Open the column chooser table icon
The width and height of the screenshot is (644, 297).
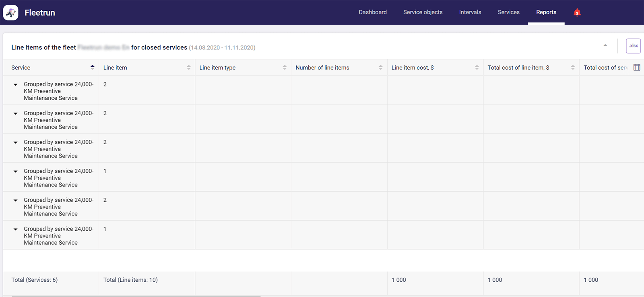tap(637, 68)
